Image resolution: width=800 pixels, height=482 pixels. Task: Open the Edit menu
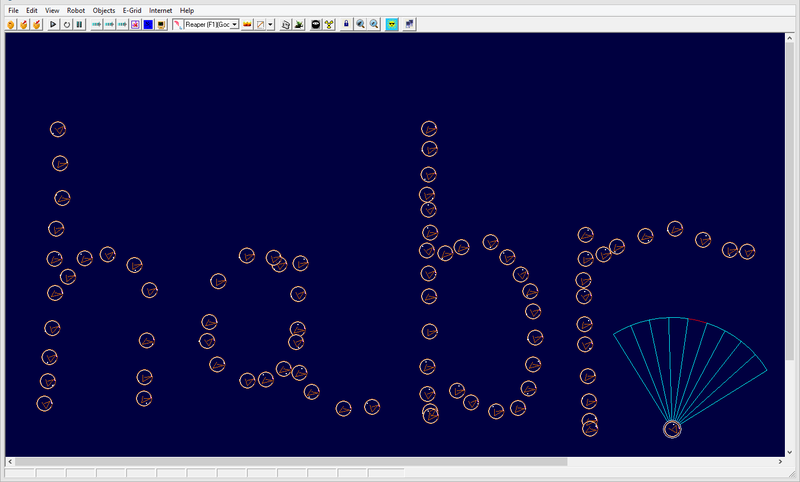(32, 10)
